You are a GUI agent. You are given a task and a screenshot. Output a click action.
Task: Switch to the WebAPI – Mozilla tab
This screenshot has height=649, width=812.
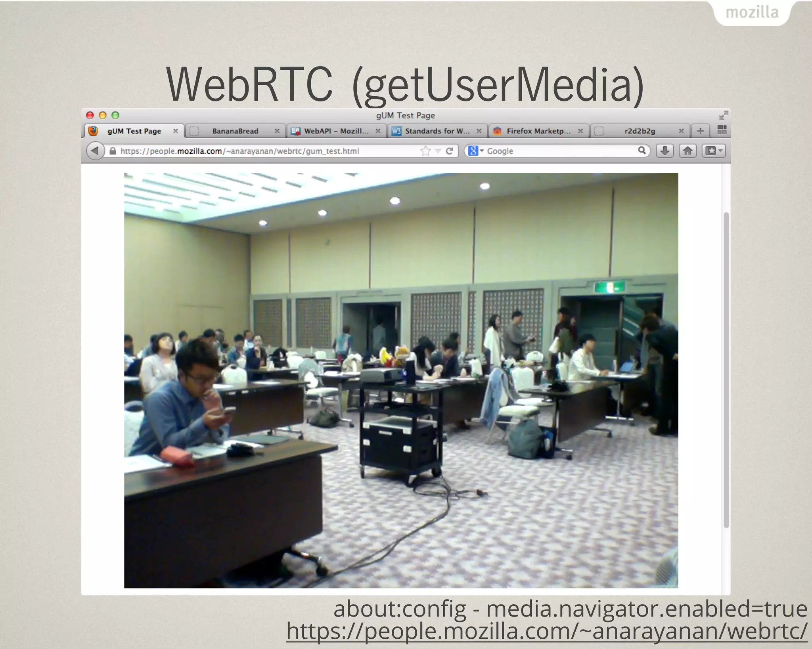pyautogui.click(x=336, y=131)
